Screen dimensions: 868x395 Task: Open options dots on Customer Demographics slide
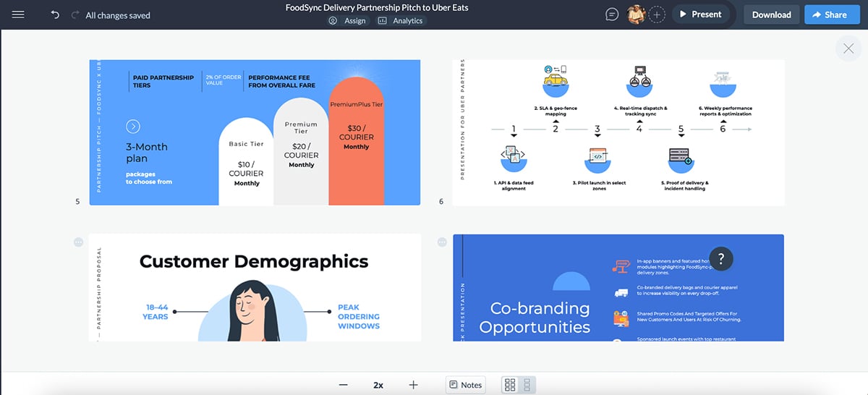(x=79, y=242)
